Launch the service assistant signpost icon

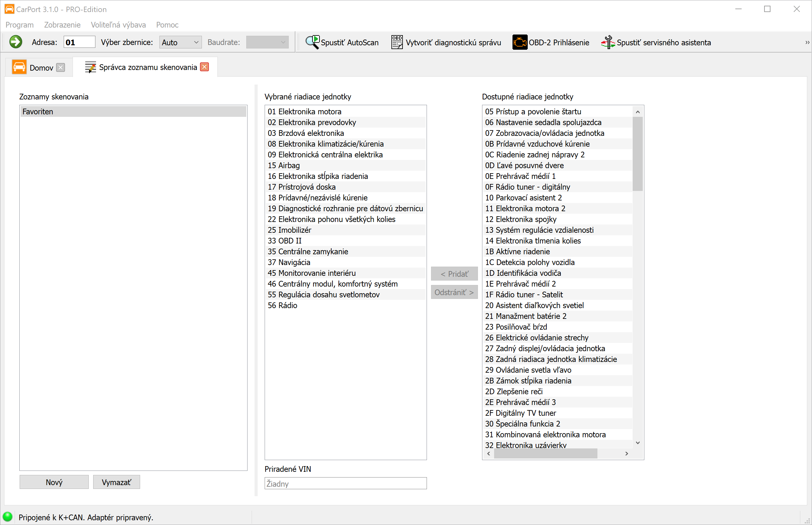click(608, 42)
